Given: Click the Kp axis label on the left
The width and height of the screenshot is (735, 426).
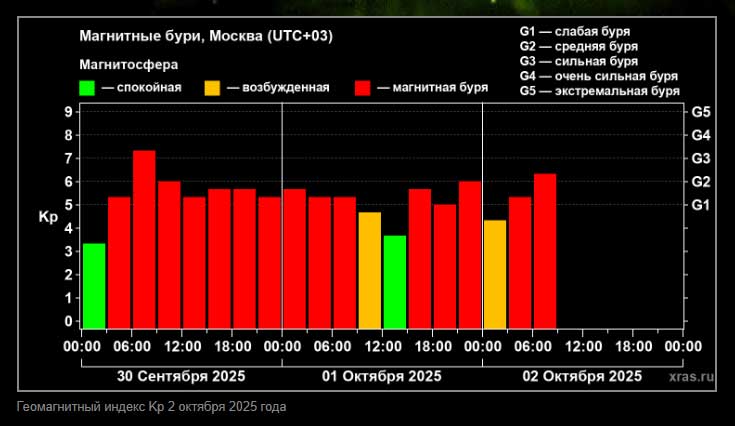Looking at the screenshot, I should [x=48, y=216].
